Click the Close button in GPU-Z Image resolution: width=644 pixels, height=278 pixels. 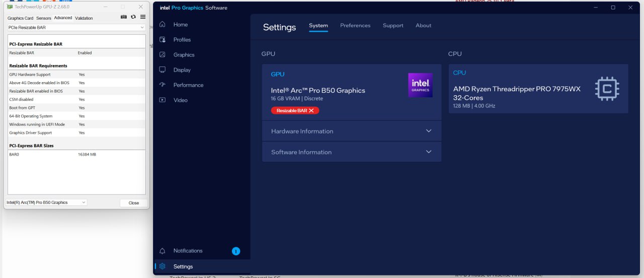click(x=133, y=203)
